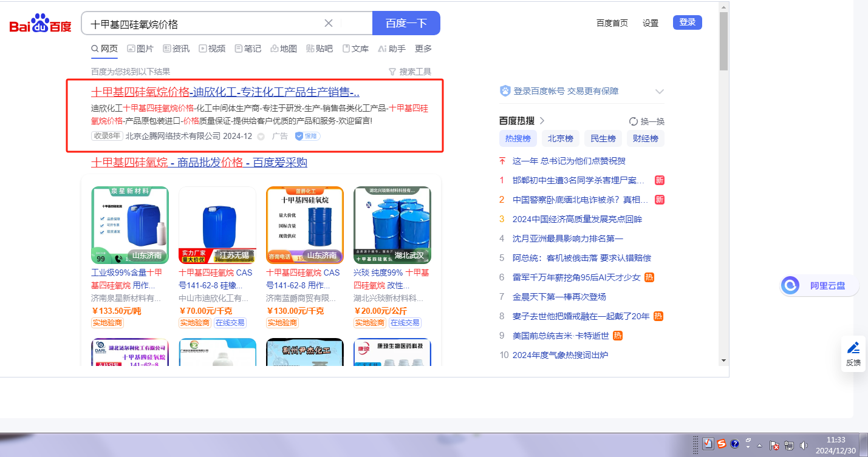This screenshot has width=868, height=457.
Task: Open the 阿里云盘 floating widget
Action: [819, 286]
